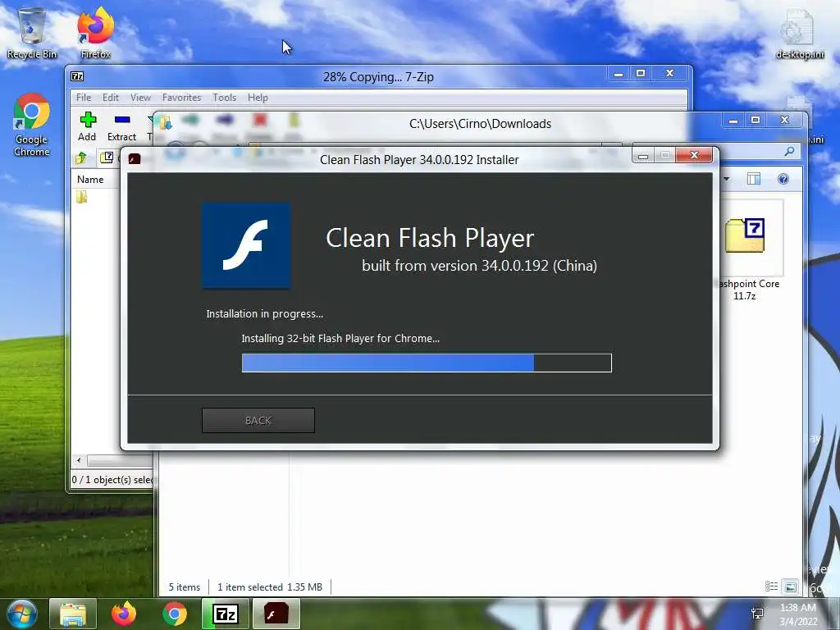Click the search magnifier in Downloads window
The height and width of the screenshot is (630, 840).
click(789, 152)
